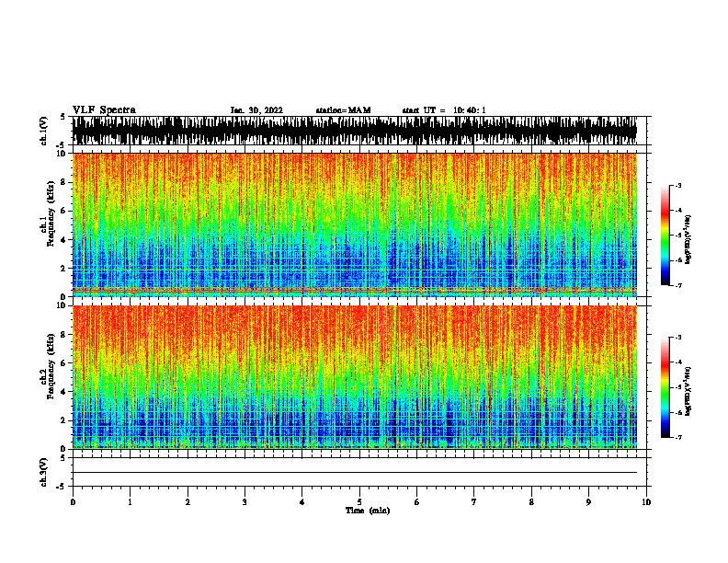Click time-axis tick label "1"
This screenshot has width=728, height=563.
pyautogui.click(x=130, y=502)
